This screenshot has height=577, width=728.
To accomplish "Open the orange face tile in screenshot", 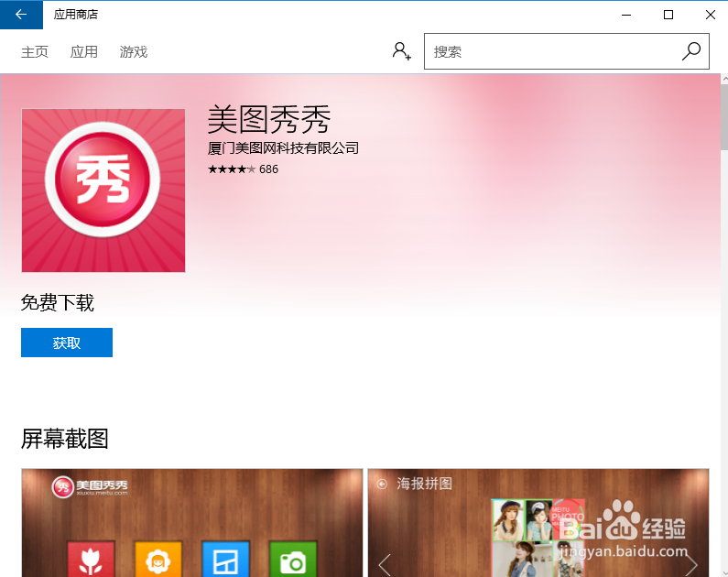I will [158, 559].
